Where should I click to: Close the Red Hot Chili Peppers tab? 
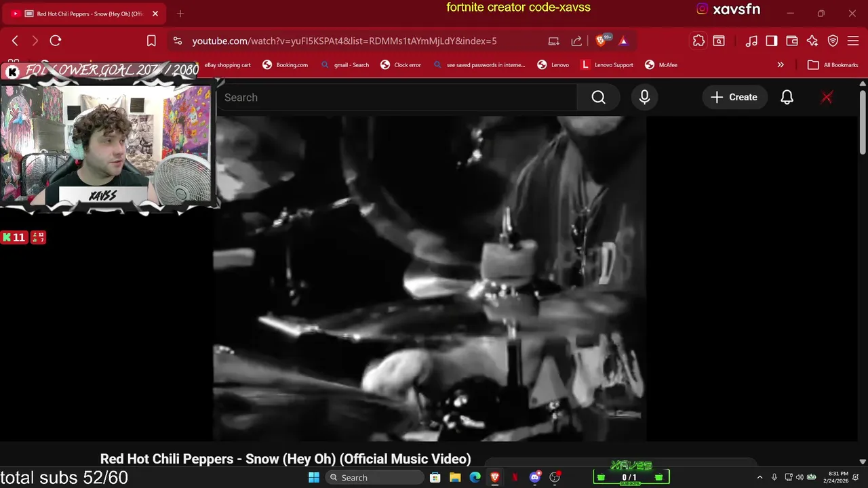[x=155, y=14]
